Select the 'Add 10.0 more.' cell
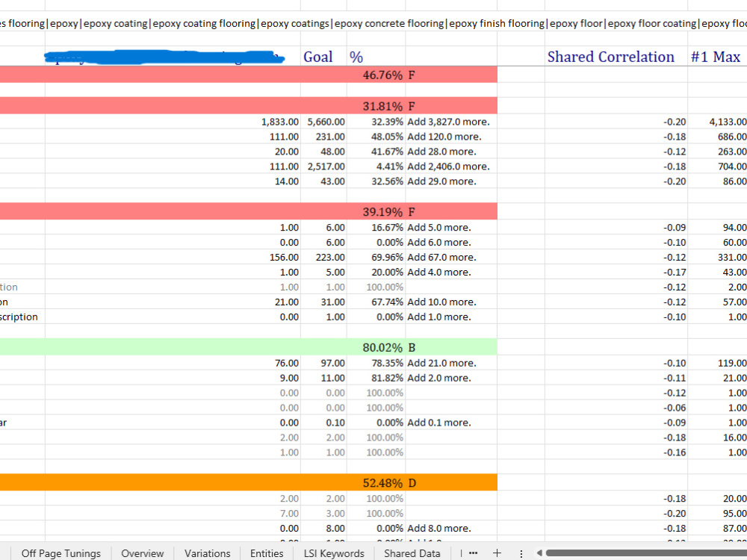747x560 pixels. point(451,302)
